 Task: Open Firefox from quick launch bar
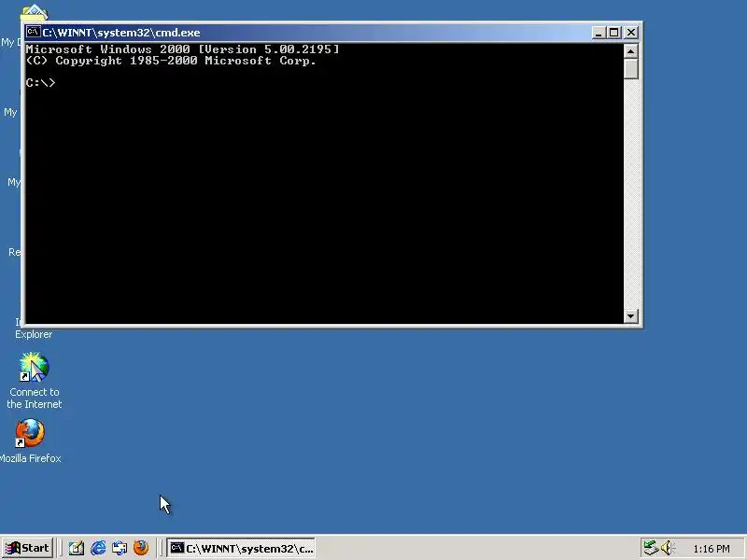(x=141, y=548)
